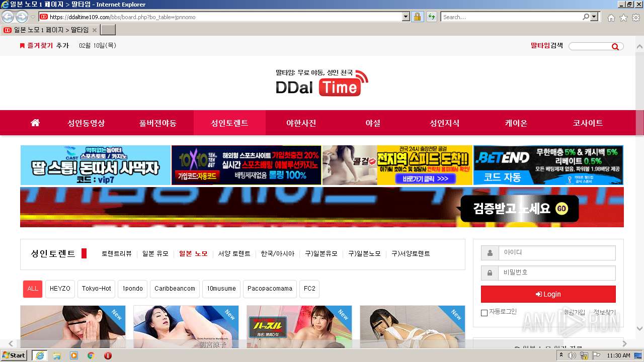Filter by 10musume category
The height and width of the screenshot is (362, 644).
221,289
